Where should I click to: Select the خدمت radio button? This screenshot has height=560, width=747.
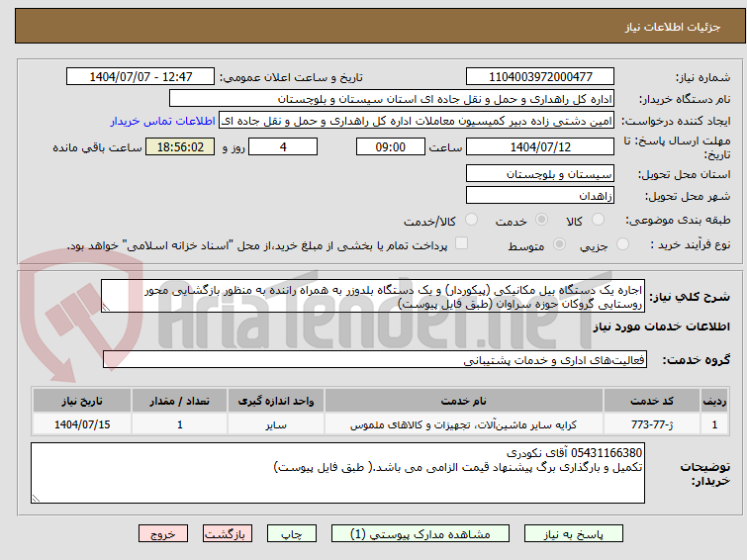[x=541, y=220]
